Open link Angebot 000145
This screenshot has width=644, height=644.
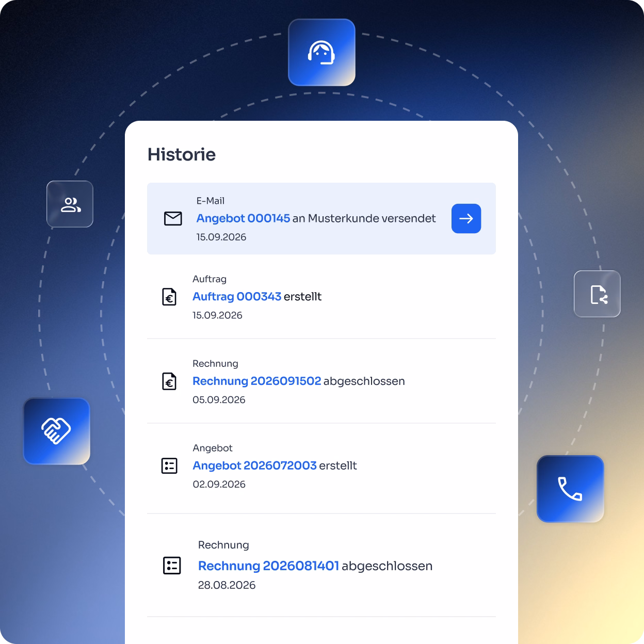[x=243, y=218]
